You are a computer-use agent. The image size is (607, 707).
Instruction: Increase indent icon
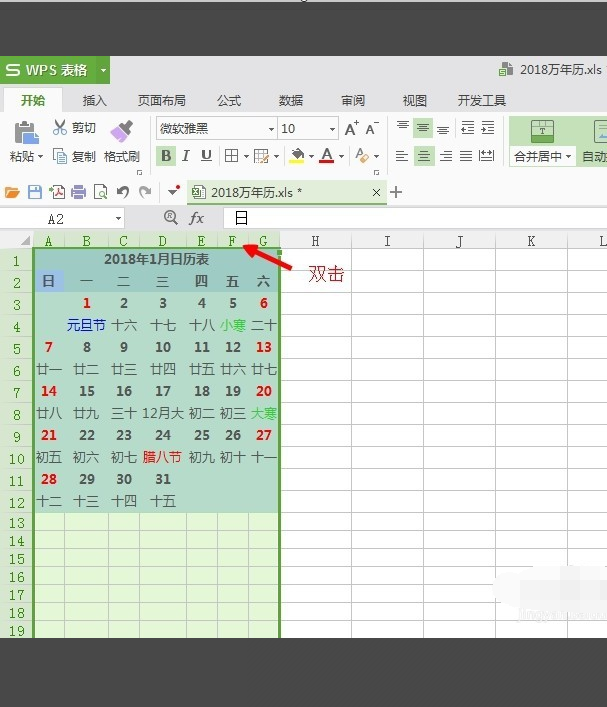(487, 128)
